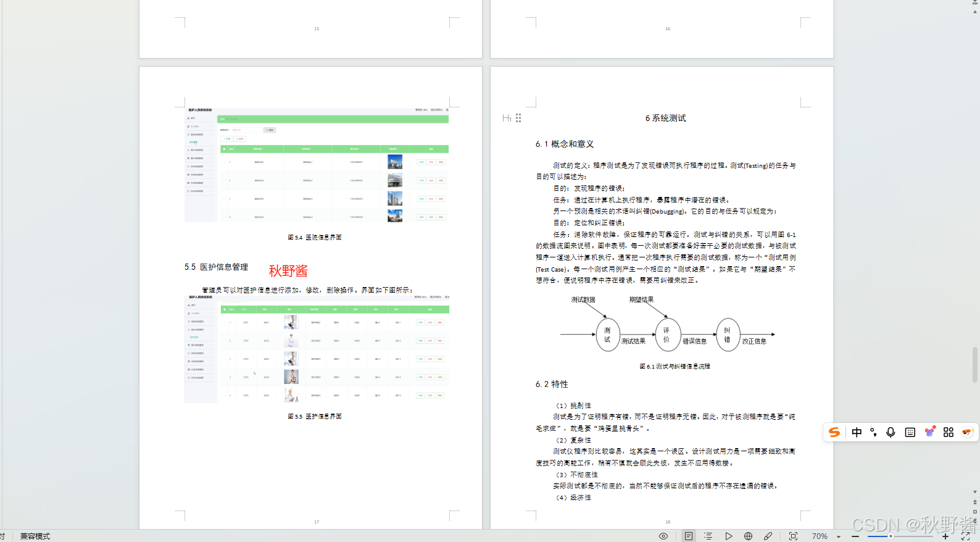980x542 pixels.
Task: Open the soft keyboard from IME bar
Action: 910,432
